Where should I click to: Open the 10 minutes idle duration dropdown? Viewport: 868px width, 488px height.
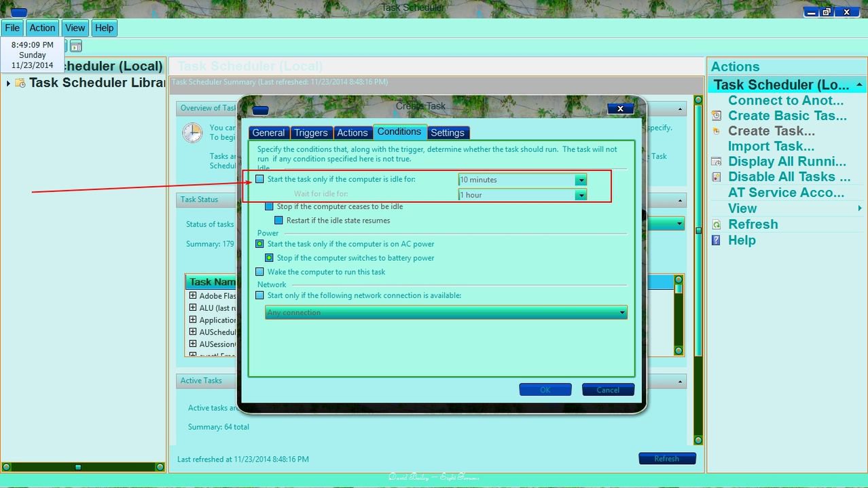[x=581, y=180]
